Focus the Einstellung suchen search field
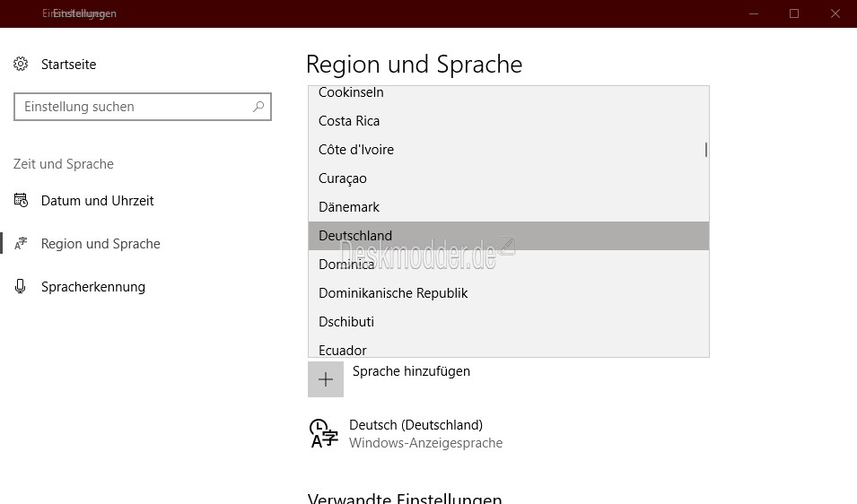Viewport: 857px width, 504px height. point(142,107)
